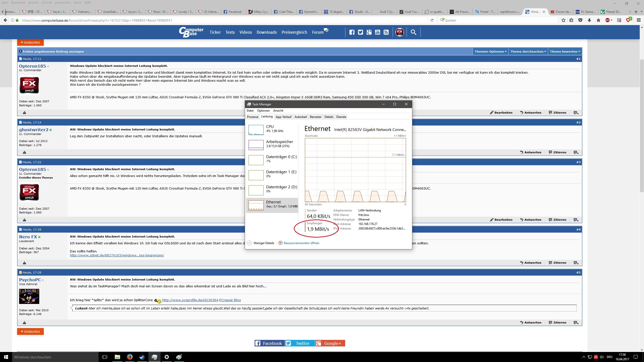
Task: Click the Adblock Plus ABP icon
Action: [x=607, y=20]
